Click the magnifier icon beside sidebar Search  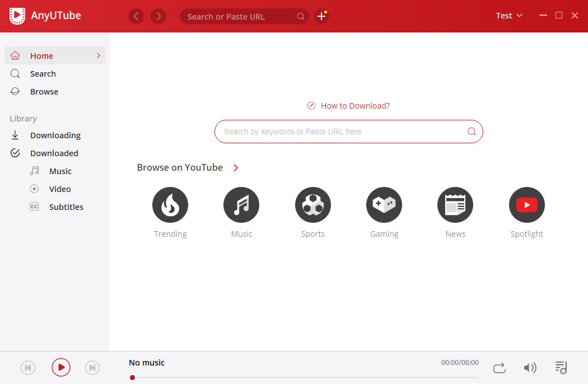coord(15,73)
